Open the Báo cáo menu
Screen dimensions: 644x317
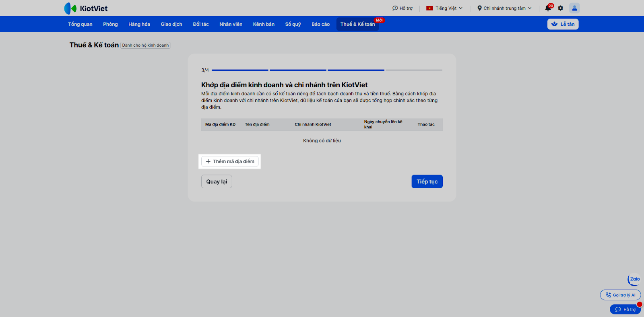pyautogui.click(x=320, y=24)
